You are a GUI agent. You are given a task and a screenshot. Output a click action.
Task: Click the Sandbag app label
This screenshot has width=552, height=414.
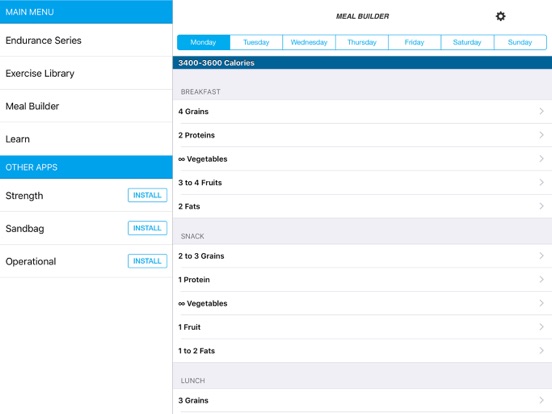click(25, 228)
